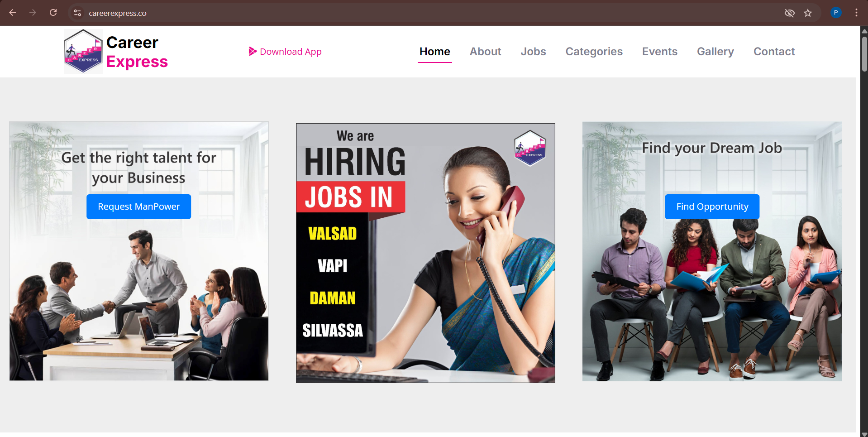Click the vertical scrollbar down arrow
The image size is (868, 437).
coord(864,434)
